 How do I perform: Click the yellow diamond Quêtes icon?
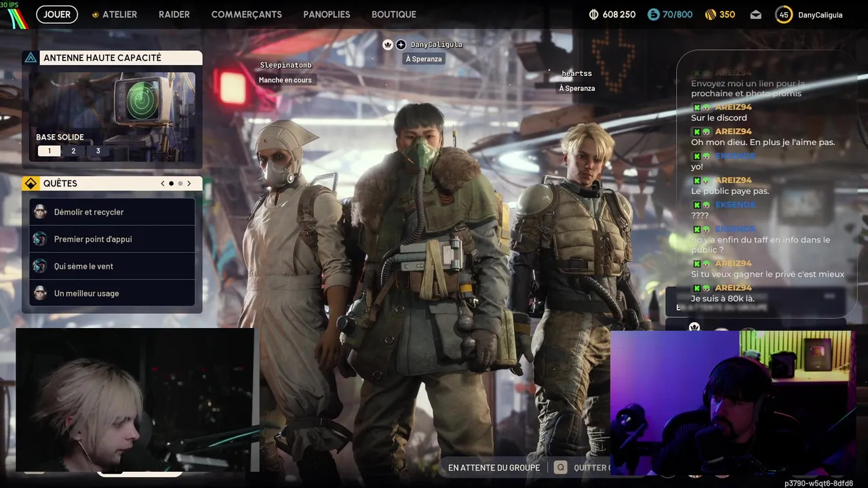pyautogui.click(x=31, y=184)
